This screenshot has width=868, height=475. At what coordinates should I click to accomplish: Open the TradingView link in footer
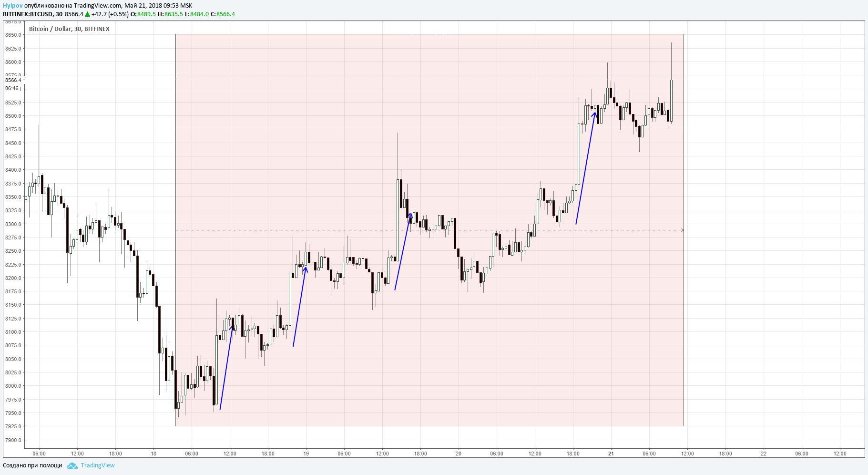tap(98, 465)
